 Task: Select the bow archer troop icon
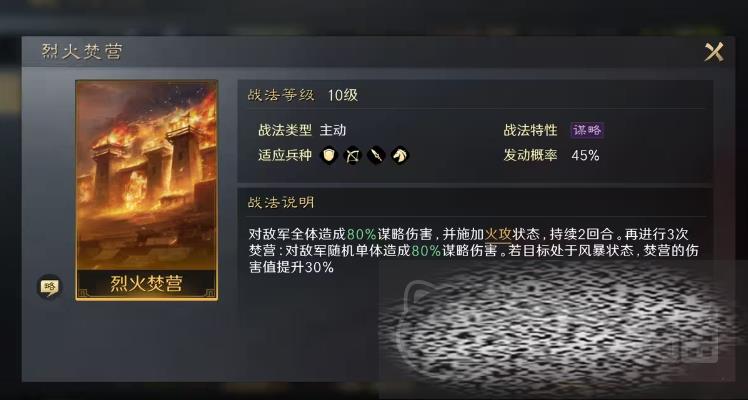click(x=352, y=155)
